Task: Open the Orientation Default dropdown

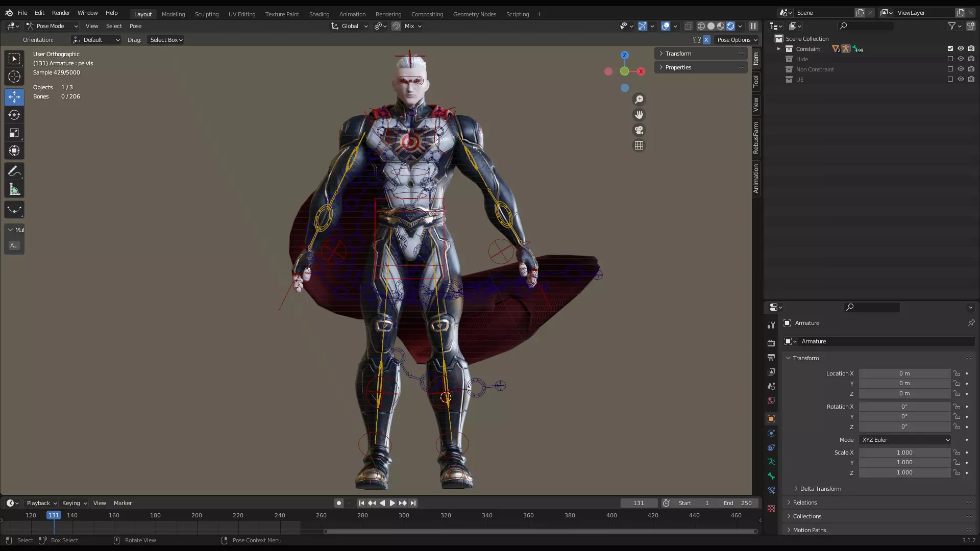Action: click(x=96, y=40)
